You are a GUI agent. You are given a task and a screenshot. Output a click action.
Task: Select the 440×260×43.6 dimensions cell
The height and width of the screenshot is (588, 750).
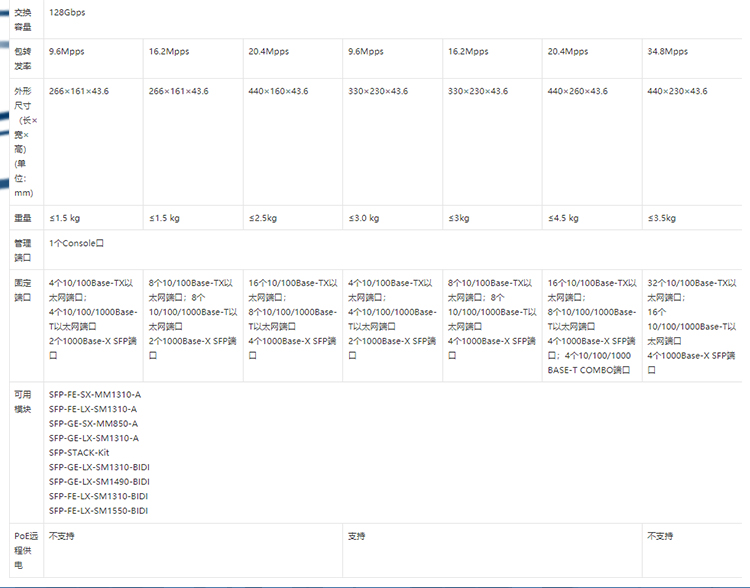click(x=577, y=91)
